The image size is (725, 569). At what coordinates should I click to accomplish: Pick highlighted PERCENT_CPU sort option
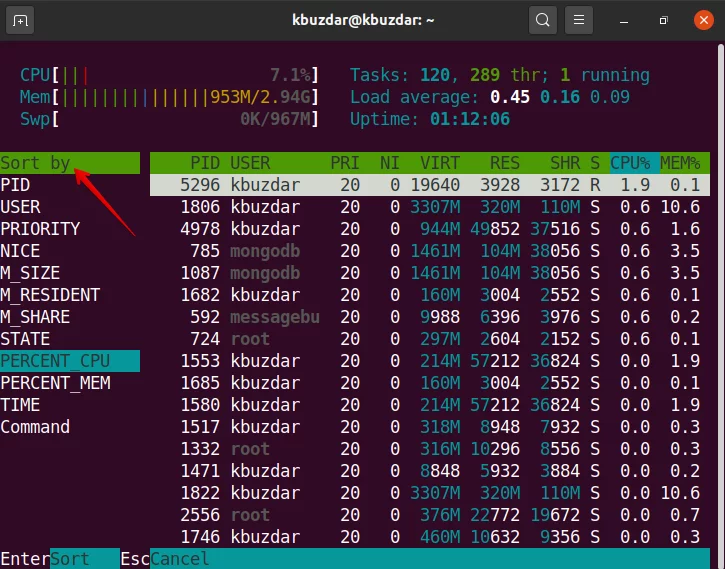(x=70, y=361)
